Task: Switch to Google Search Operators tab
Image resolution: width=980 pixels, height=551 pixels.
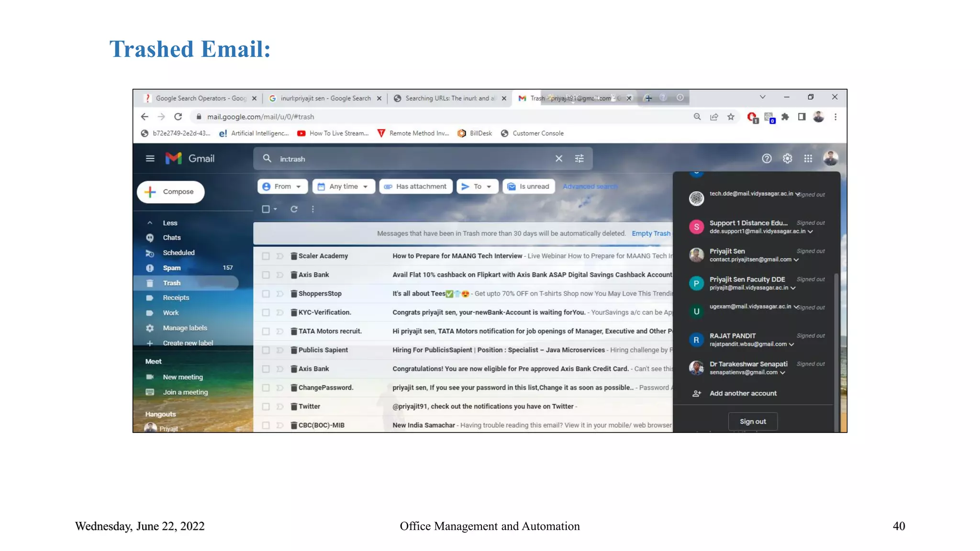Action: 201,98
